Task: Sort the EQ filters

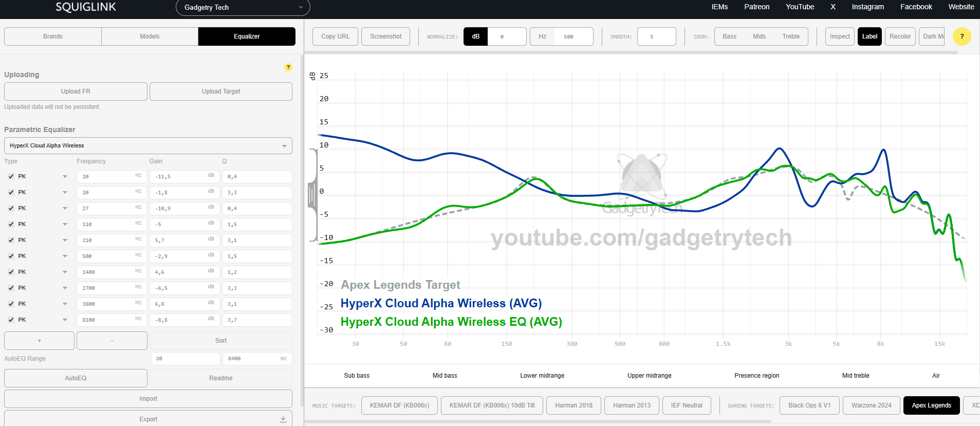Action: coord(221,341)
